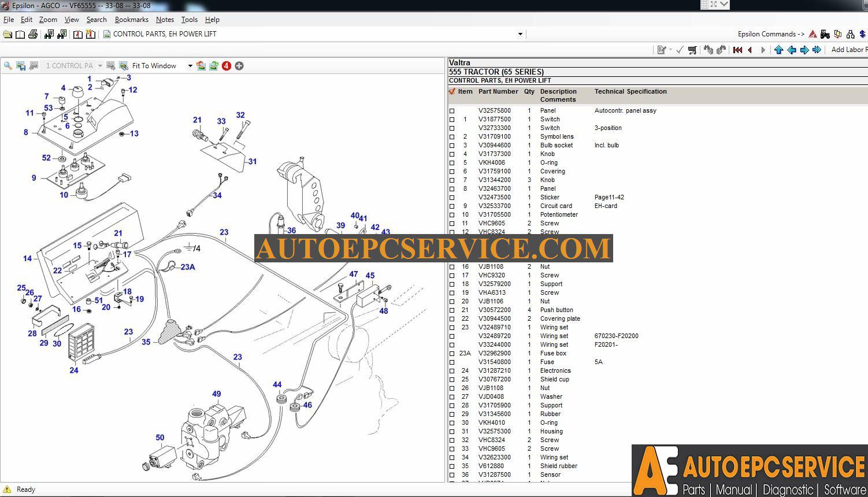Open the Tools menu
The height and width of the screenshot is (497, 868).
click(x=190, y=20)
